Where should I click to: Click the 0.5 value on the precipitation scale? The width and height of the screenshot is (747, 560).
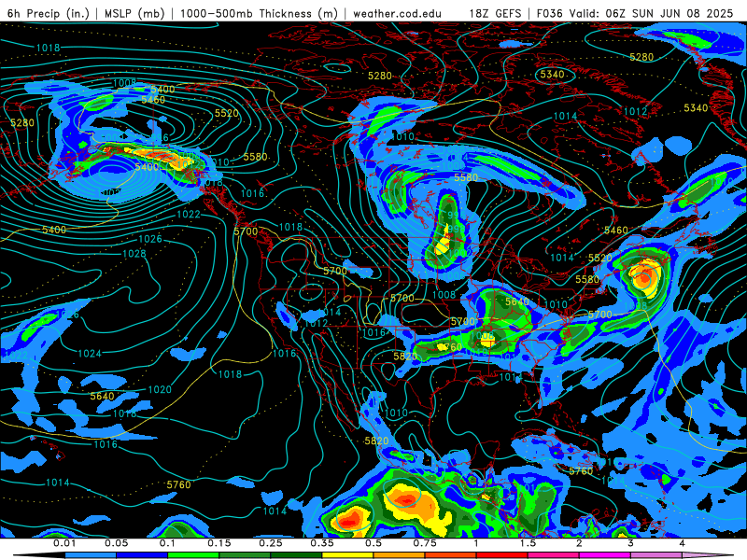(x=373, y=543)
